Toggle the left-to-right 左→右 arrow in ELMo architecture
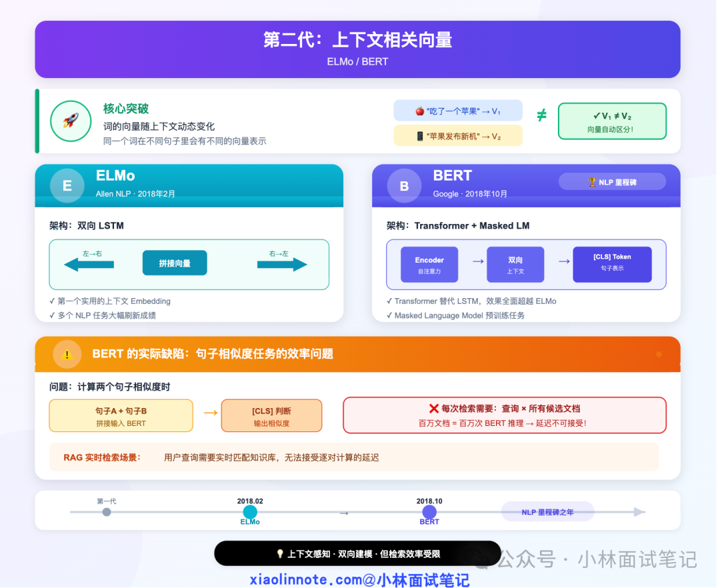This screenshot has width=720, height=588. pyautogui.click(x=89, y=264)
